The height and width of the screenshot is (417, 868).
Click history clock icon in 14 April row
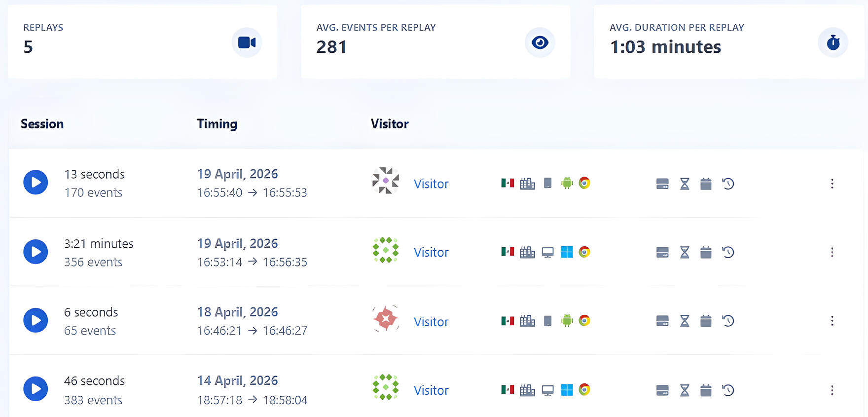click(x=728, y=390)
